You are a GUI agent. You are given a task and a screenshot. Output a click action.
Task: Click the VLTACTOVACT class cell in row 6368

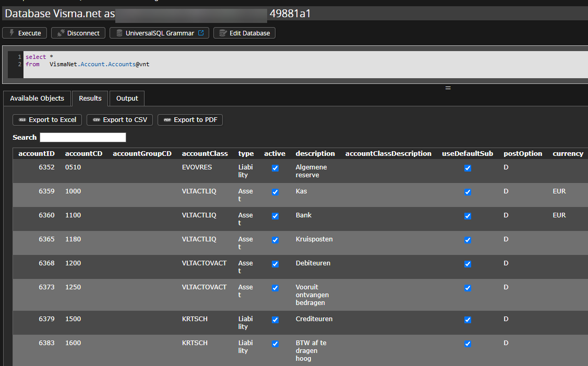pyautogui.click(x=204, y=263)
